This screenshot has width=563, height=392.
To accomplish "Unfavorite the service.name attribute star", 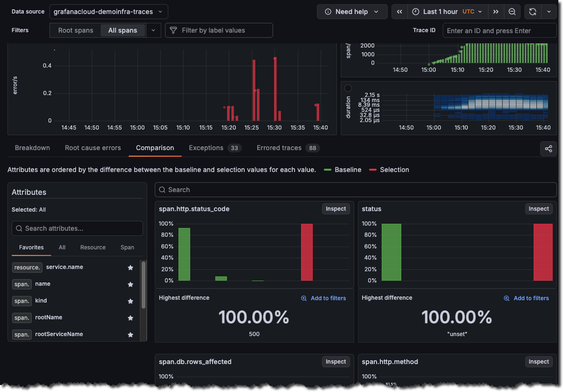I will [x=130, y=268].
